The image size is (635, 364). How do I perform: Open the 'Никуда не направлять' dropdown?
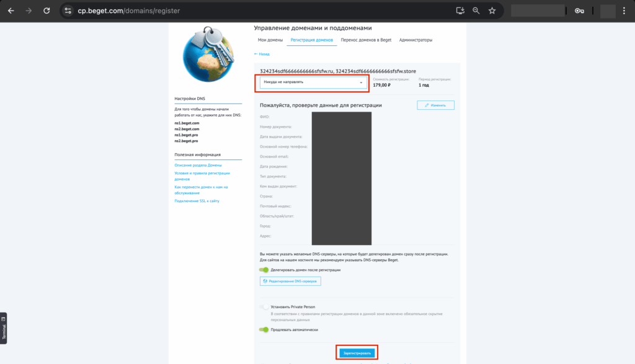point(313,82)
